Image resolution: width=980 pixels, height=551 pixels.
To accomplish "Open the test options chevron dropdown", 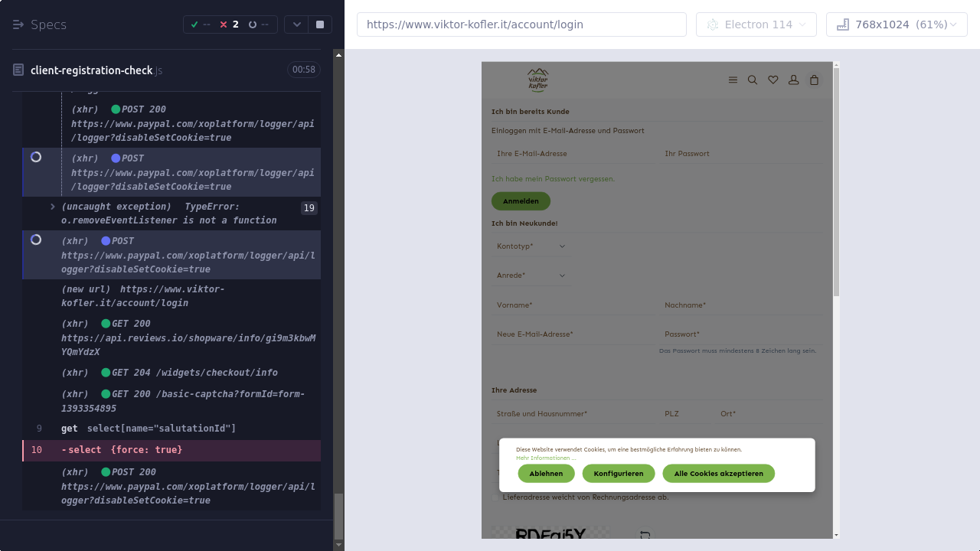I will click(x=297, y=24).
